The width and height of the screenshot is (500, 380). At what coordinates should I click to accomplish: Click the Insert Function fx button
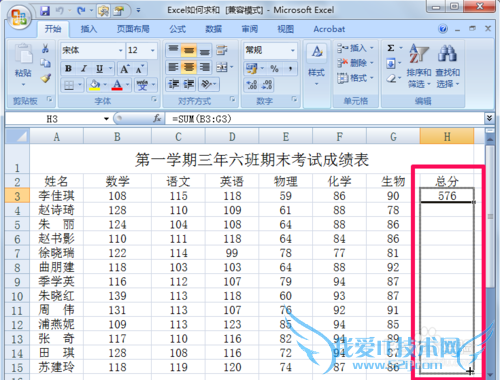point(157,118)
